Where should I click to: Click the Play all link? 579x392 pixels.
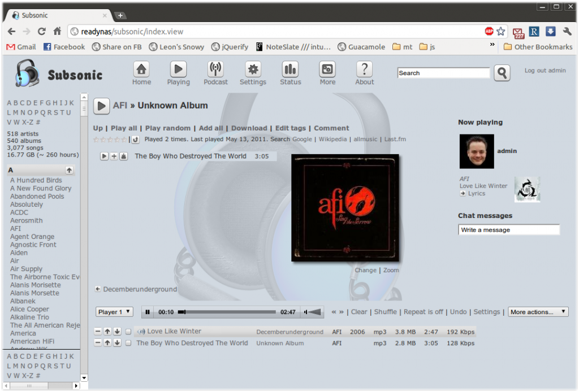click(124, 128)
